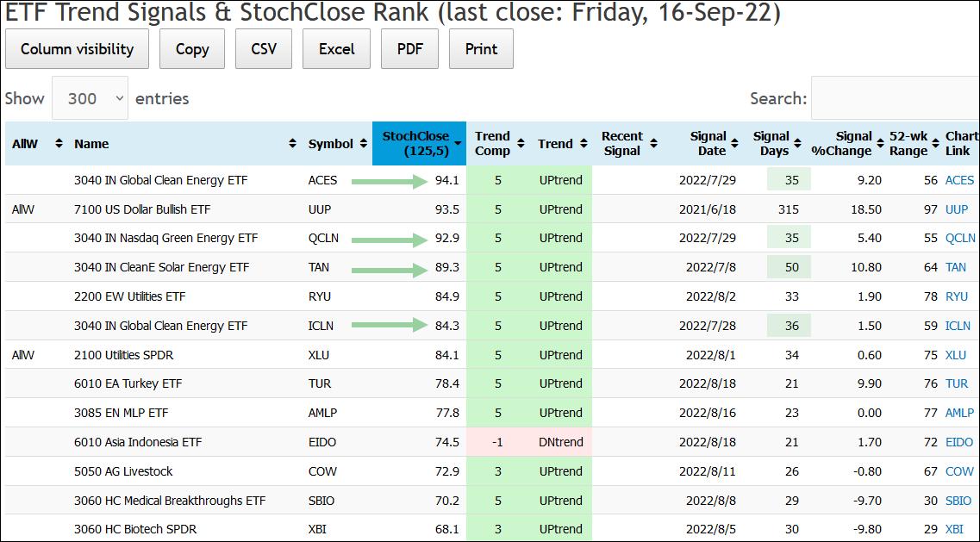The height and width of the screenshot is (542, 980).
Task: Sort by the Signal Days column
Action: 796,144
